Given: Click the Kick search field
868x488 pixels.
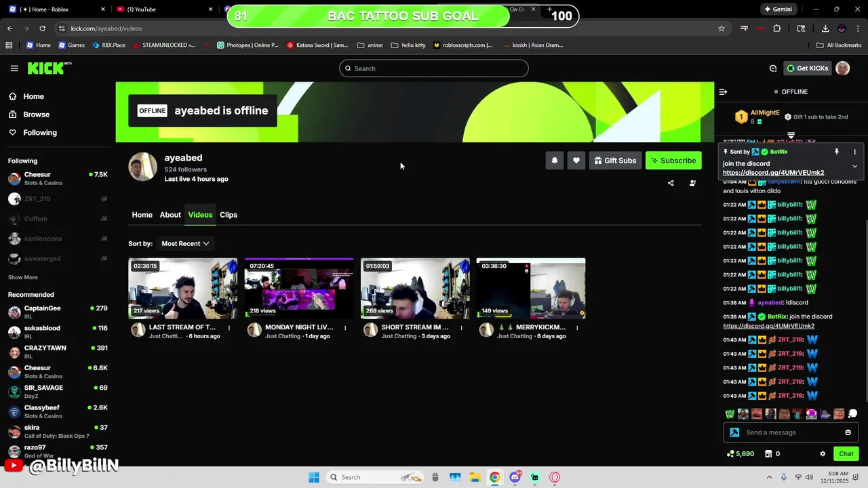Looking at the screenshot, I should 434,68.
